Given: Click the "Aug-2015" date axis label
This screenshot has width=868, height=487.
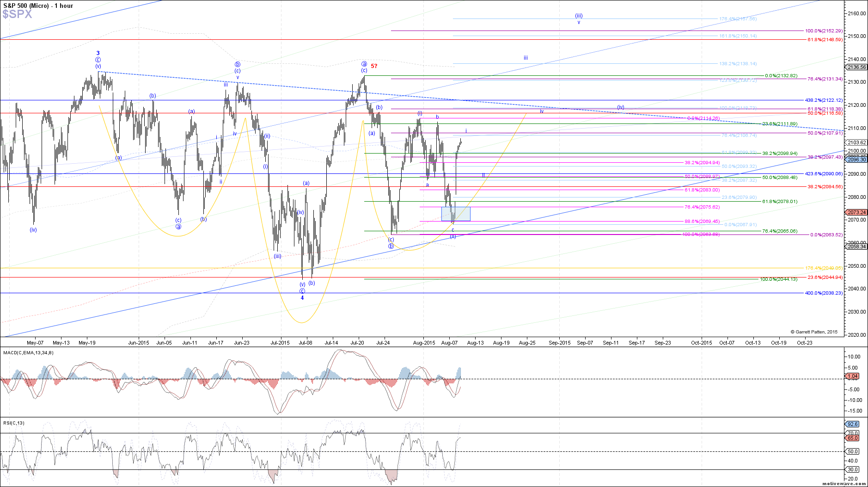Looking at the screenshot, I should [x=424, y=343].
